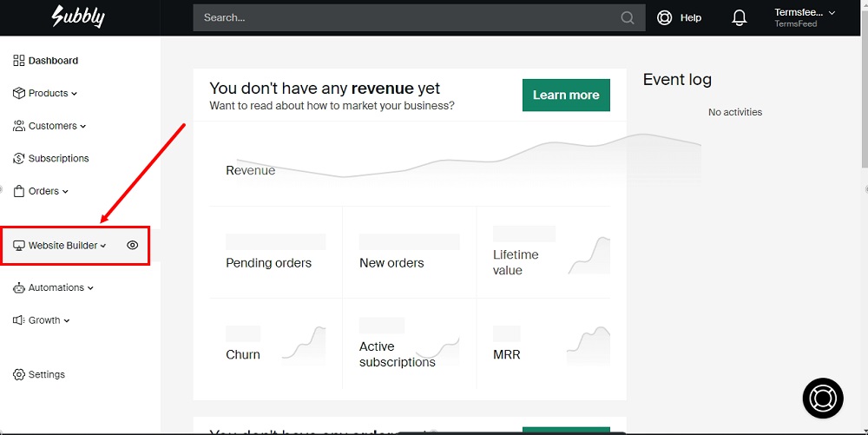This screenshot has height=435, width=868.
Task: Click the Subbly logo
Action: [x=77, y=16]
